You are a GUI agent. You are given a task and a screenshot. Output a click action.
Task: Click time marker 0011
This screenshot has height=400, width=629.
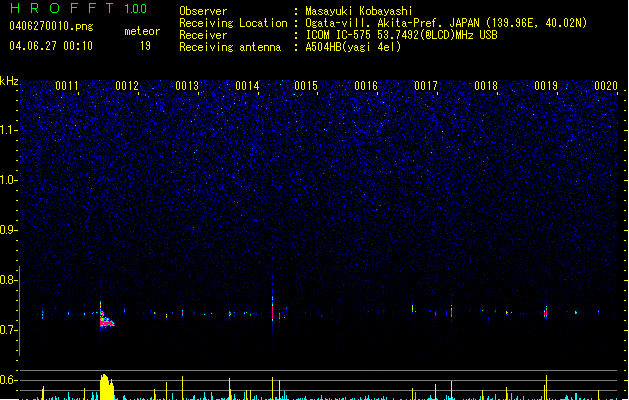click(x=67, y=86)
